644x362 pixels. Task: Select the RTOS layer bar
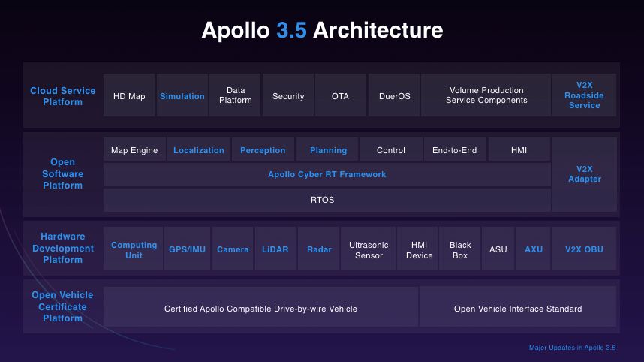(x=322, y=200)
